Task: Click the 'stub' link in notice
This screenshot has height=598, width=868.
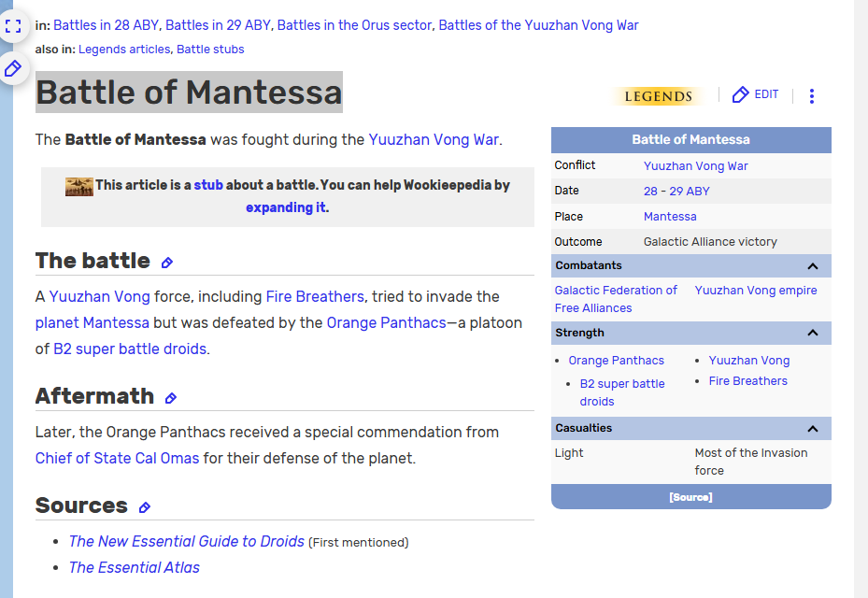Action: (x=208, y=185)
